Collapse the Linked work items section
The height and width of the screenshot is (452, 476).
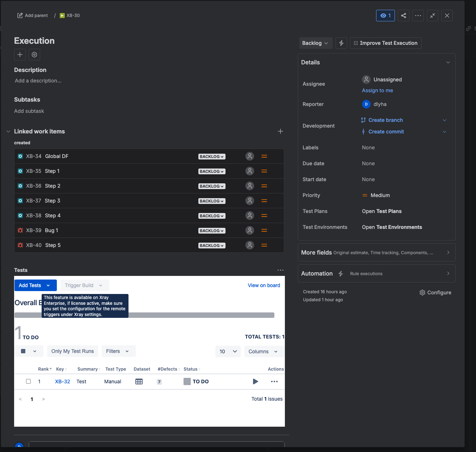(8, 131)
